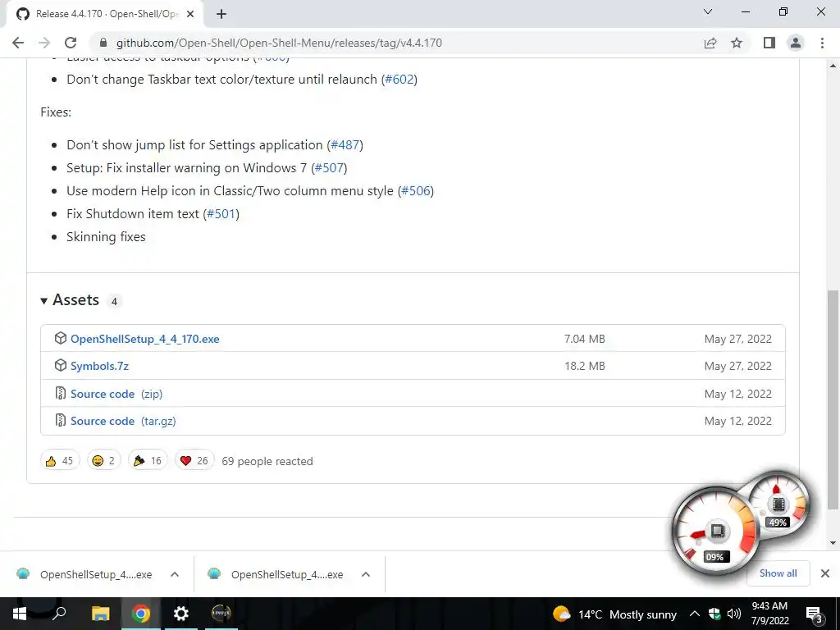This screenshot has width=840, height=630.
Task: Open the clock showing 9:43 AM
Action: pos(769,614)
